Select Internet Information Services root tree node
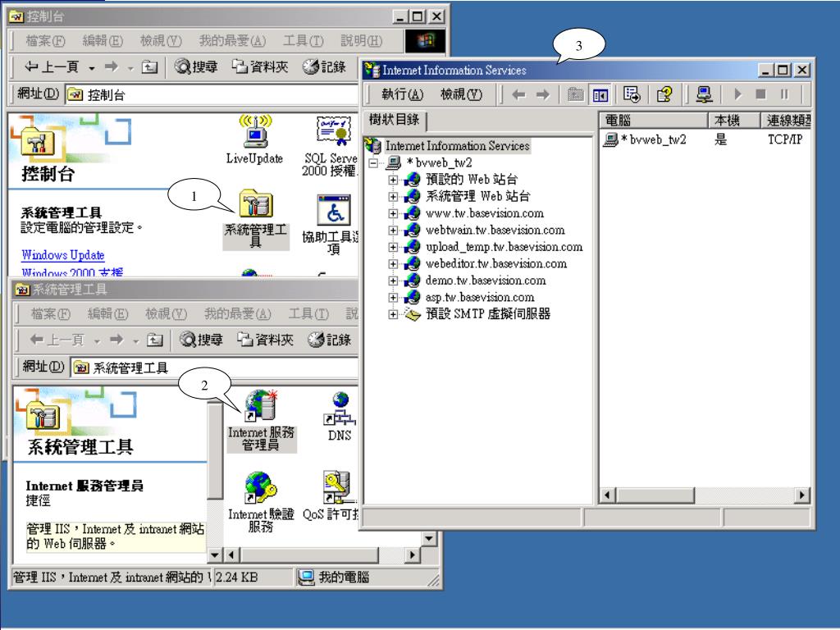Viewport: 840px width, 630px height. click(x=457, y=146)
